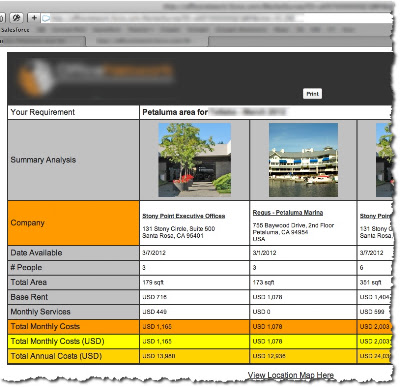Select the second blurred browser tab

point(147,41)
